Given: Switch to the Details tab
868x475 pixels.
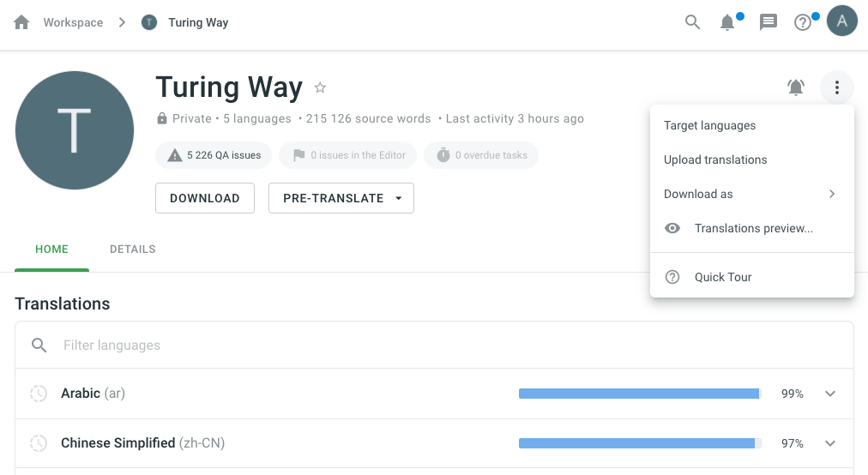Looking at the screenshot, I should (133, 250).
